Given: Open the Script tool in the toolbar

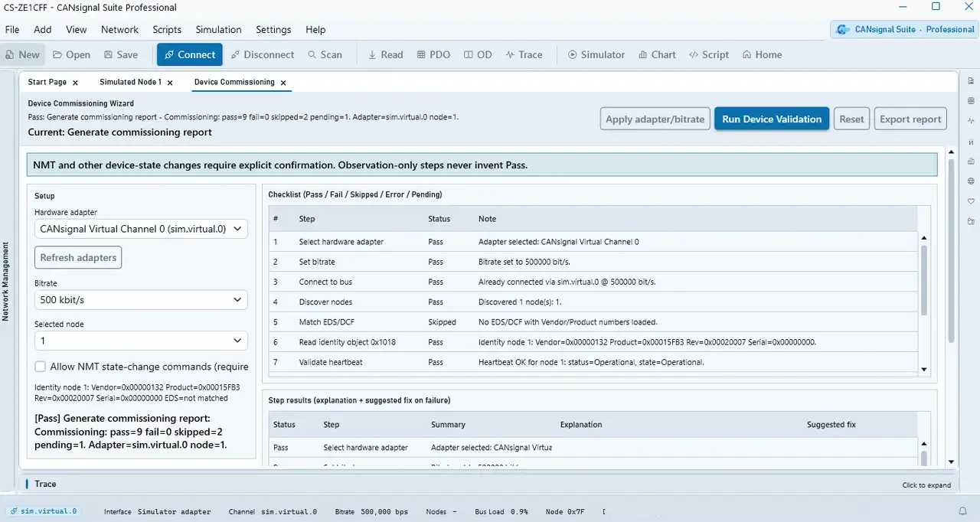Looking at the screenshot, I should click(710, 54).
